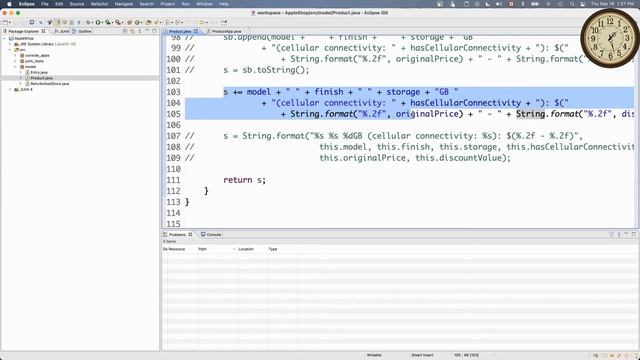The width and height of the screenshot is (640, 360).
Task: Switch to the JUnit view tab
Action: (x=62, y=31)
